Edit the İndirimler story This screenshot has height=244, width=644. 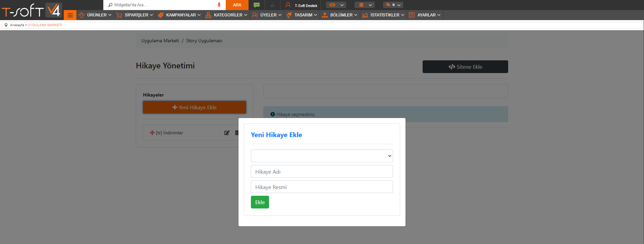tap(227, 133)
